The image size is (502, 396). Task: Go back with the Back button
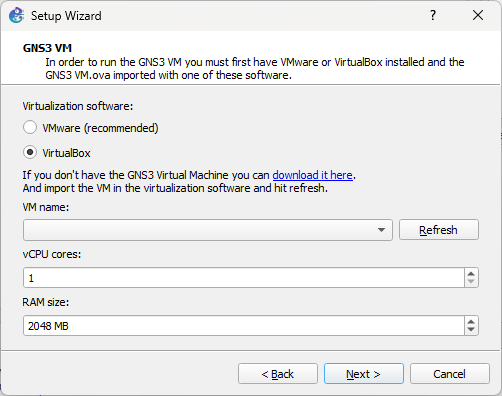coord(278,374)
